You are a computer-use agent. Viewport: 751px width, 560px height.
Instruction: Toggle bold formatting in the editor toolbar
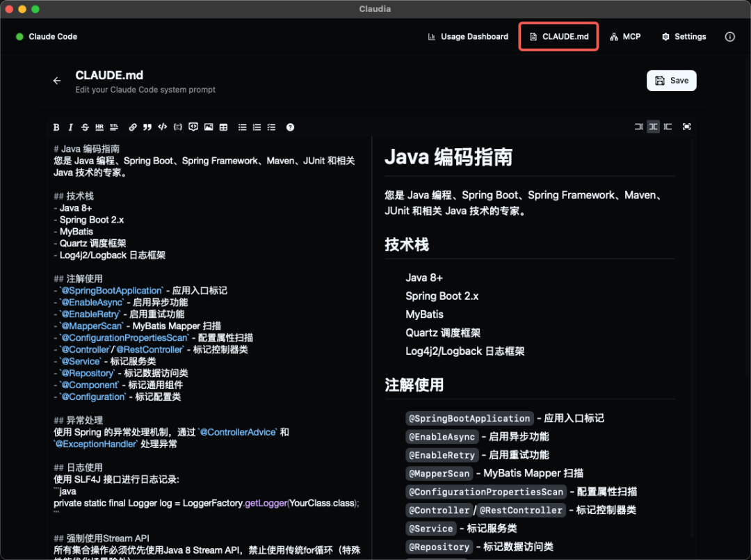click(56, 127)
